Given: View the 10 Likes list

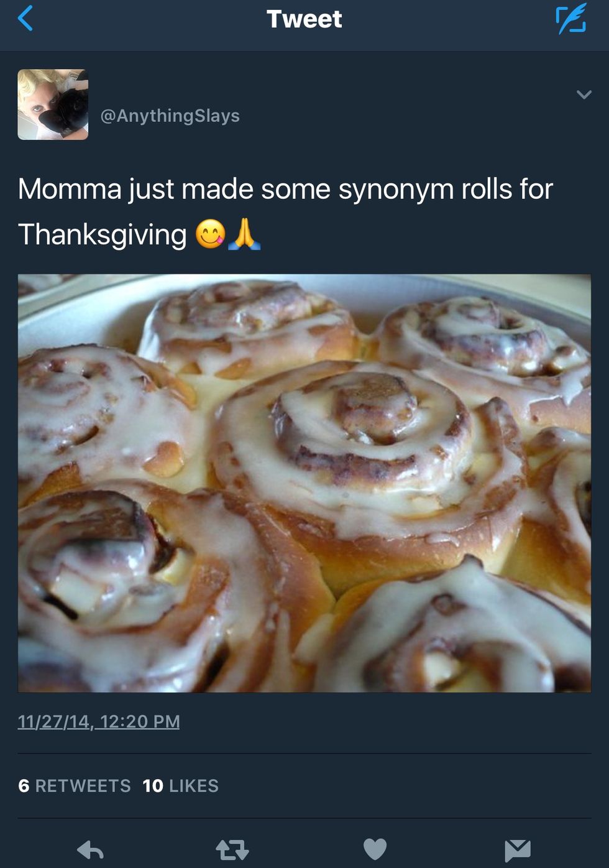Looking at the screenshot, I should (180, 786).
